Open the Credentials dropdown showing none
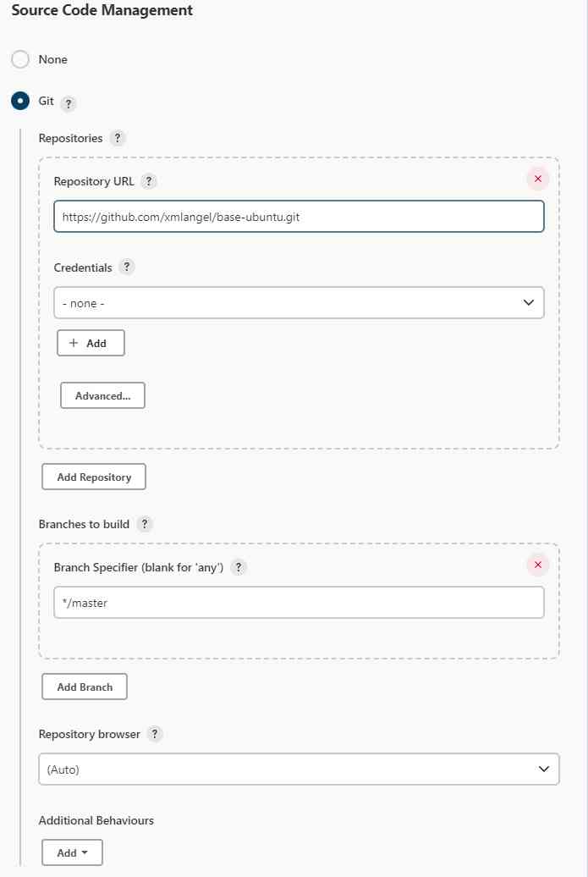Image resolution: width=588 pixels, height=877 pixels. click(299, 302)
